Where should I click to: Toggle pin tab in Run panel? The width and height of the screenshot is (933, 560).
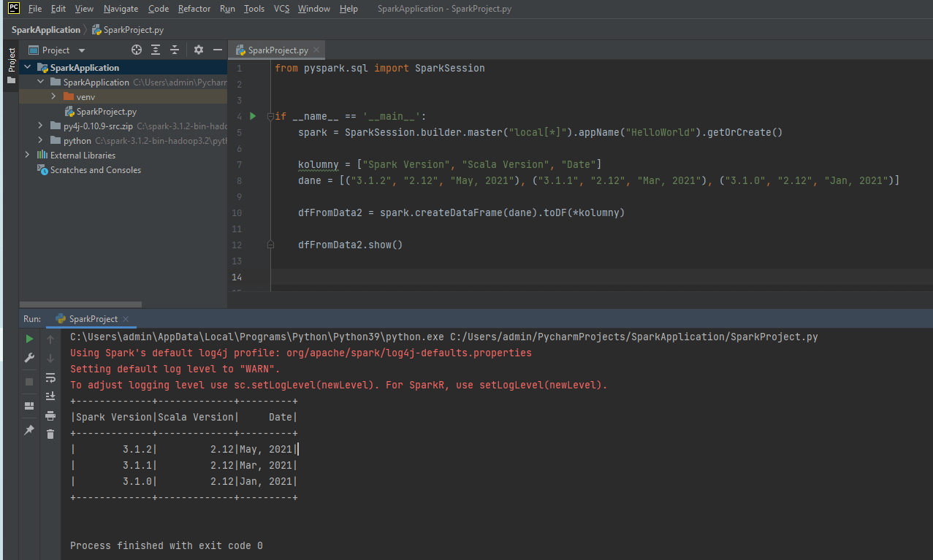point(29,430)
